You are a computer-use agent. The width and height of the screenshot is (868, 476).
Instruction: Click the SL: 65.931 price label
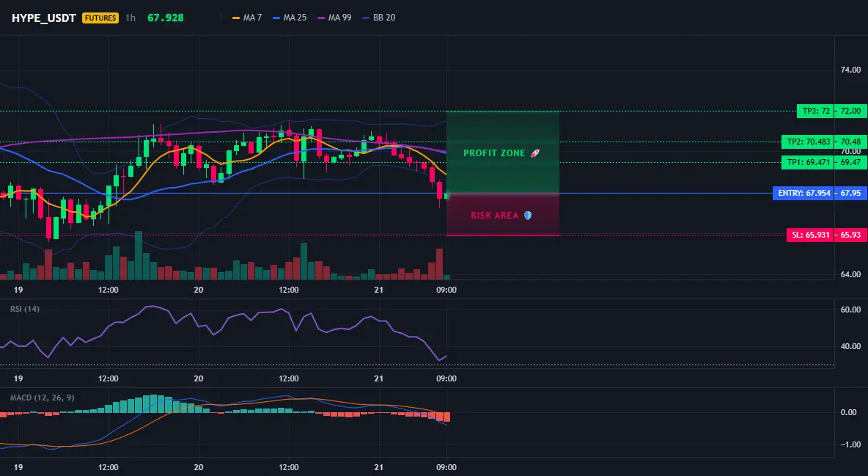810,235
